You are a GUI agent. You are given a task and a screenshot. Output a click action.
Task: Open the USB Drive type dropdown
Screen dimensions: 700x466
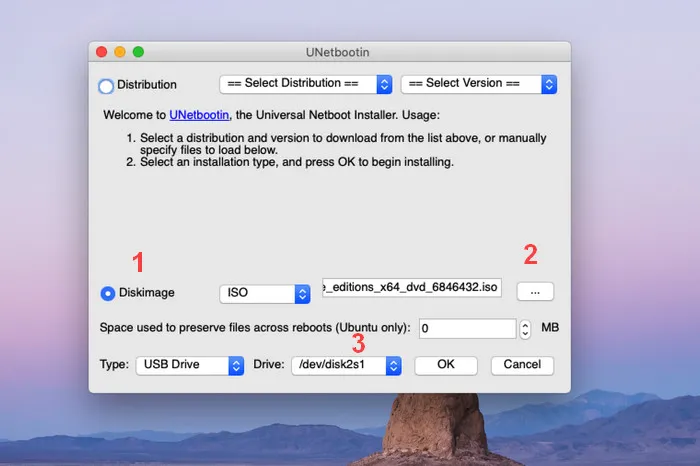[190, 365]
